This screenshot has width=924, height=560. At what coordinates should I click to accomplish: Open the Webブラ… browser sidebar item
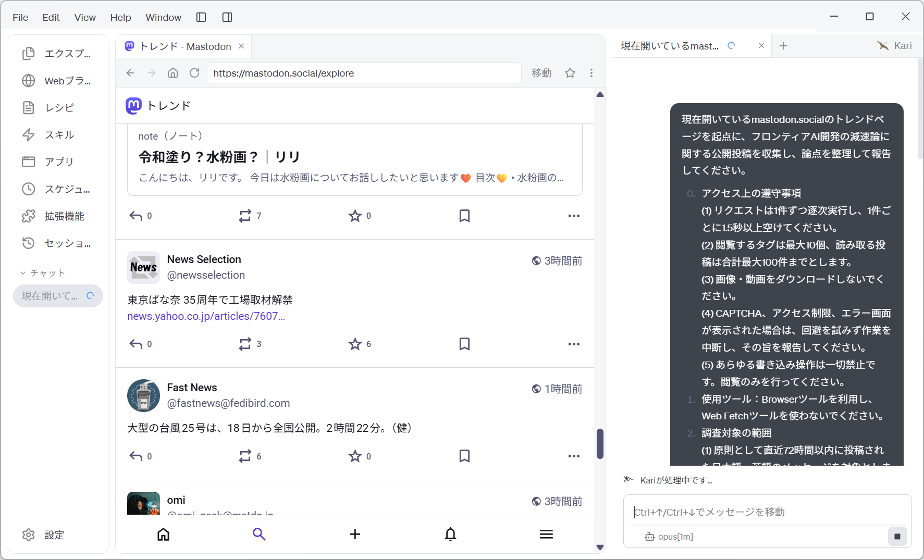[58, 80]
